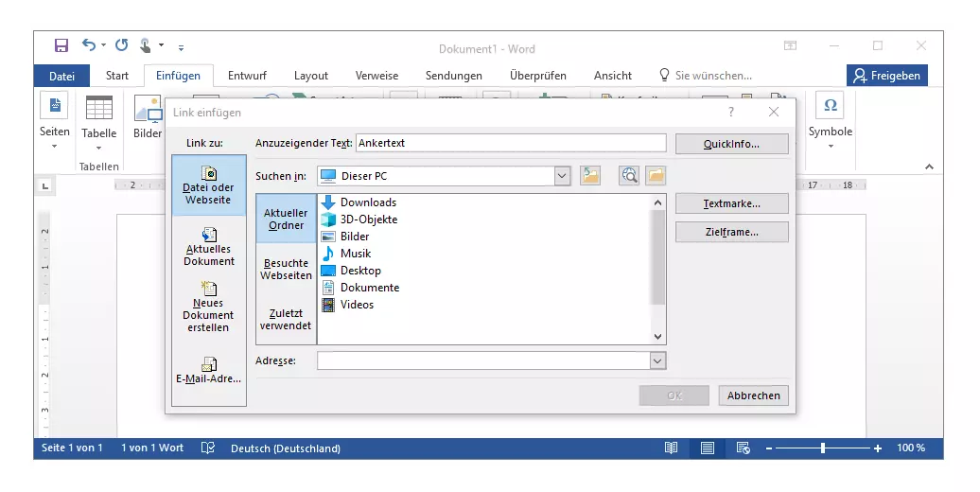Click the Textmarke button
980x492 pixels.
(731, 203)
